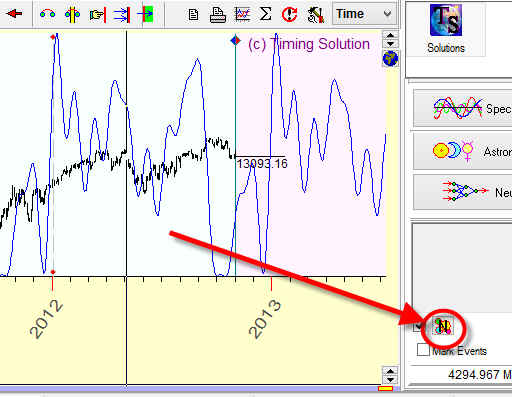Click the red back arrow icon
Viewport: 512px width, 397px height.
click(14, 14)
